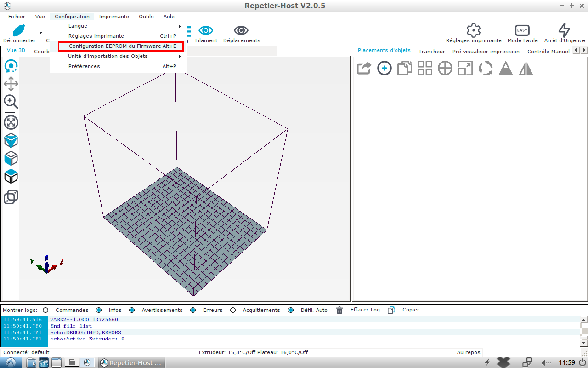Select the move view arrows tool
588x368 pixels.
11,84
